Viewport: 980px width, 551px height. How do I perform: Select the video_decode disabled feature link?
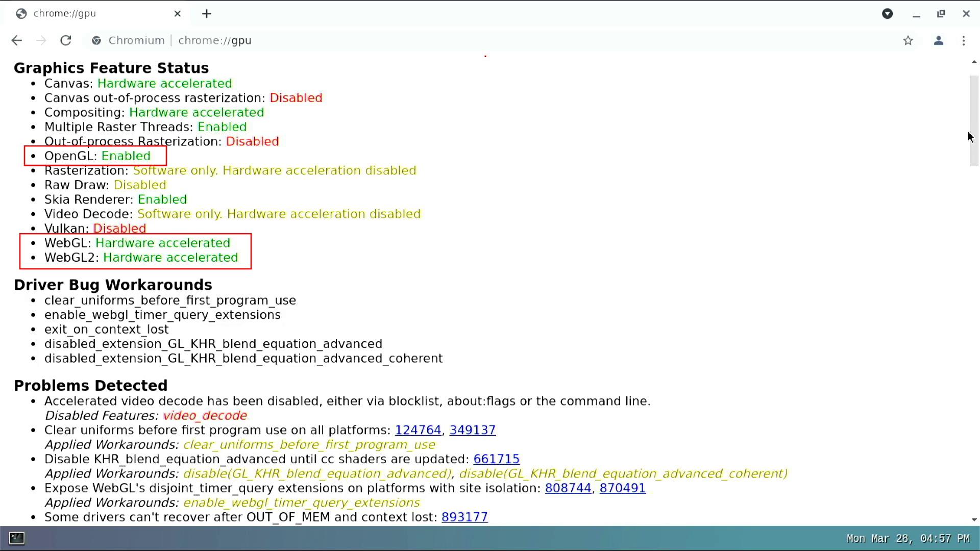pyautogui.click(x=204, y=415)
